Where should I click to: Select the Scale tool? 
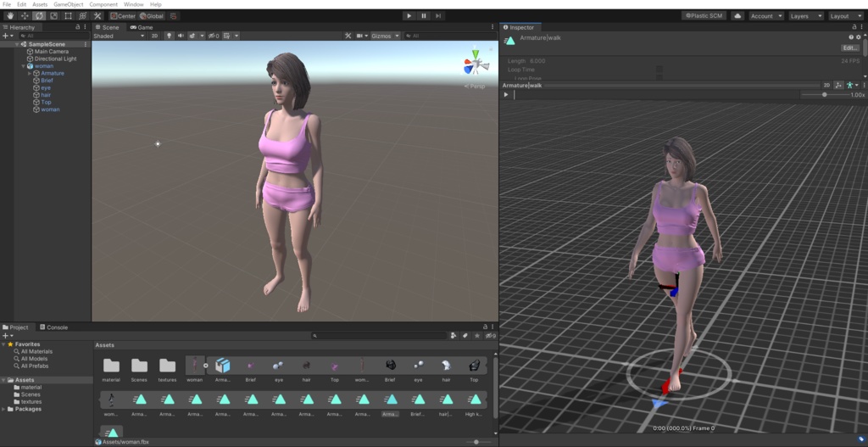pos(53,16)
